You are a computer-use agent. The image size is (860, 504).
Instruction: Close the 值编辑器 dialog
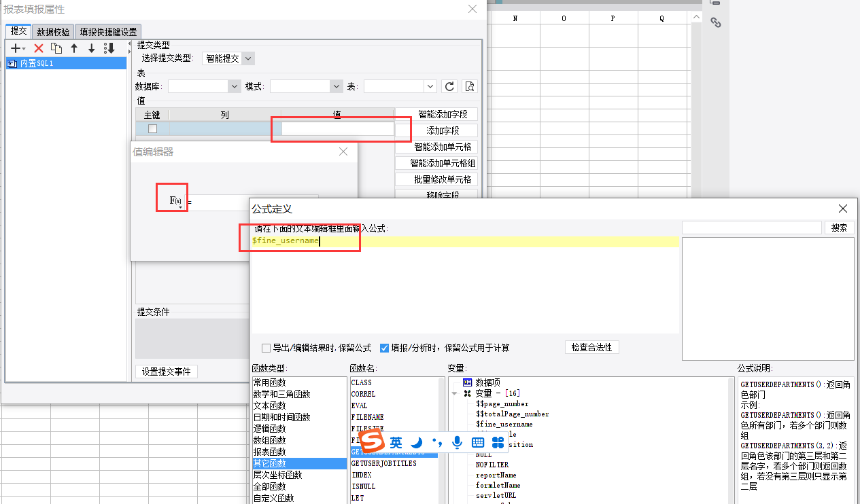click(343, 152)
